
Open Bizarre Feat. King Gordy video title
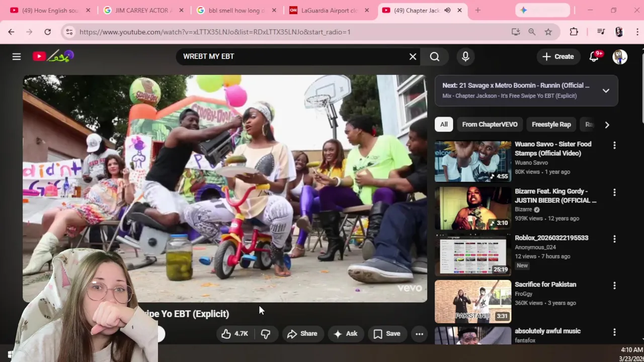point(555,196)
